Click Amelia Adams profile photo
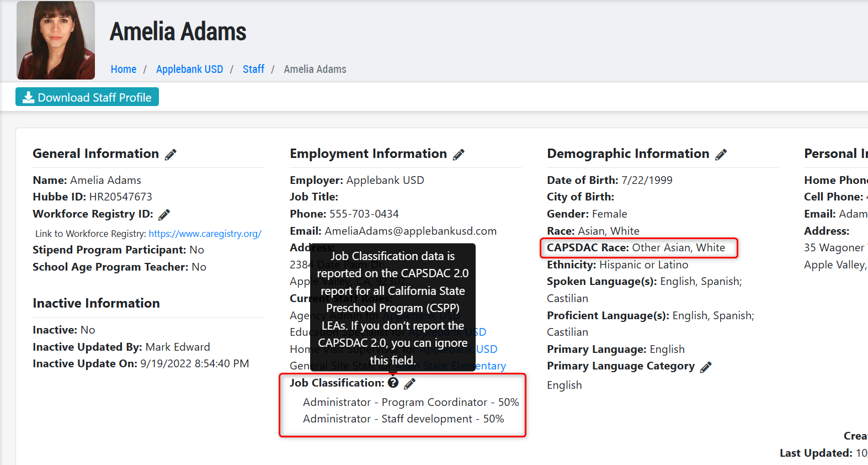The height and width of the screenshot is (465, 868). click(56, 40)
